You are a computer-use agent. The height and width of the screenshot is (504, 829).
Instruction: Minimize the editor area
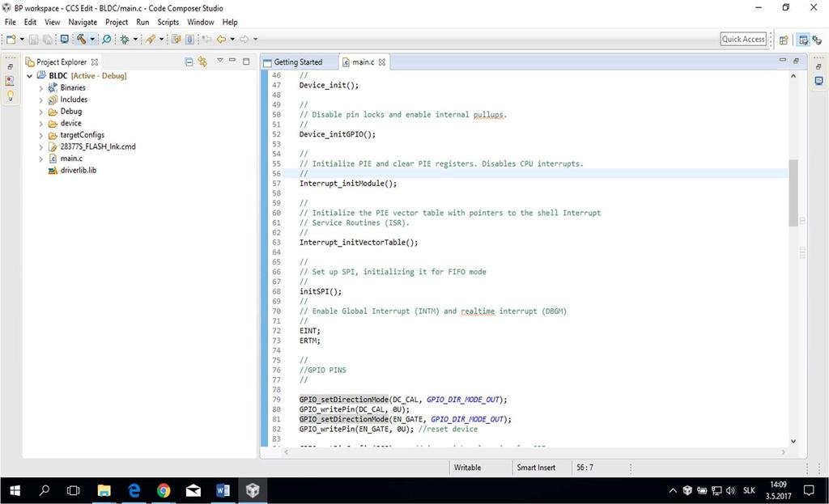point(783,60)
